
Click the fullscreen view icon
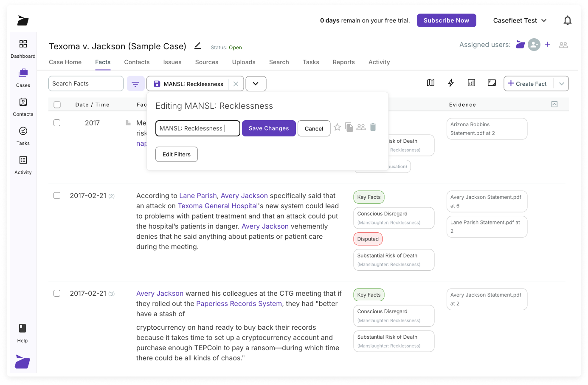(x=492, y=83)
